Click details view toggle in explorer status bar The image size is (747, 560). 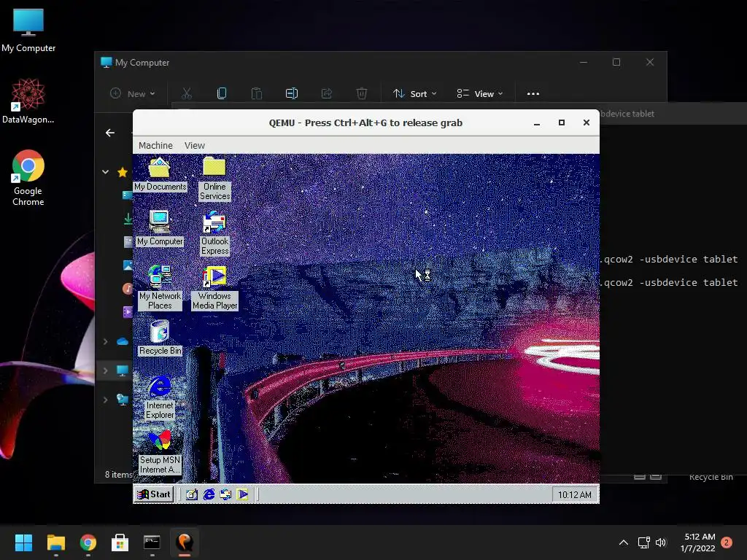[x=640, y=476]
